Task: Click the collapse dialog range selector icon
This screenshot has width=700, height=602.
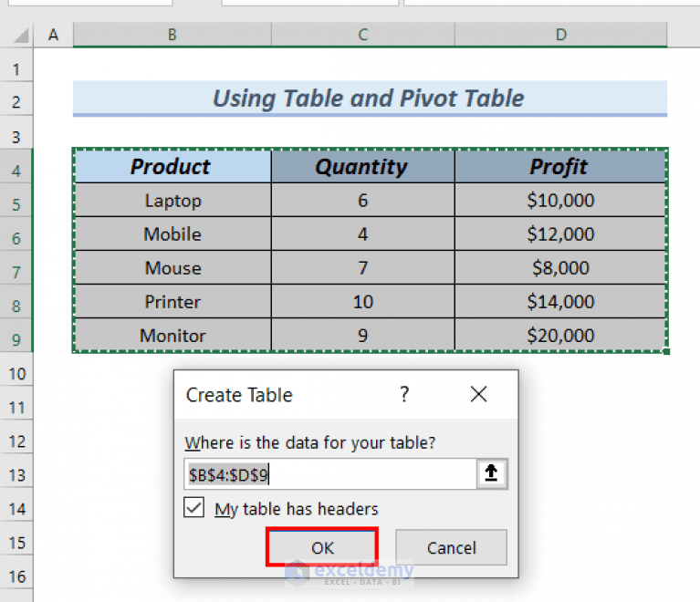Action: [492, 473]
